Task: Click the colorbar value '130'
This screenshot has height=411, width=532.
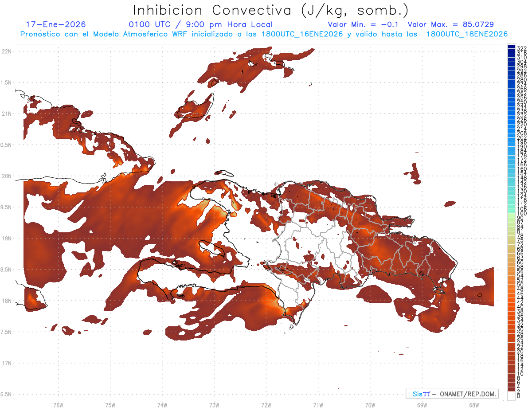Action: [x=522, y=191]
